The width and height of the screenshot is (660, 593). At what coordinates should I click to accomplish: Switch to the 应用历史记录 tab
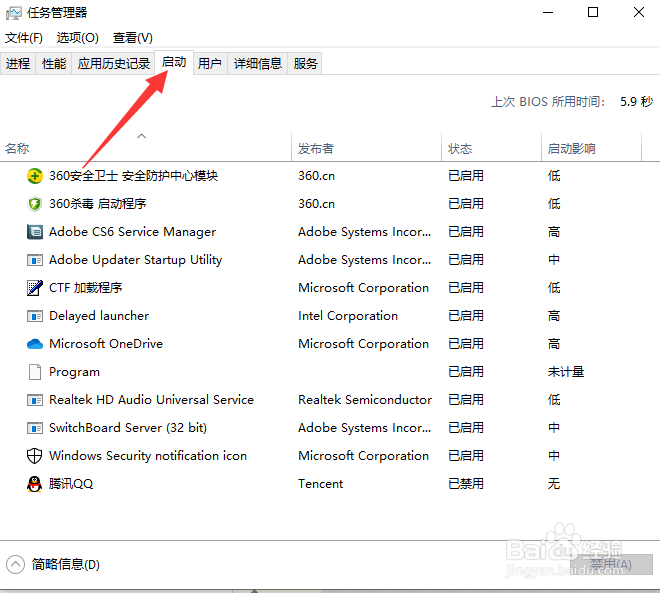pyautogui.click(x=114, y=64)
